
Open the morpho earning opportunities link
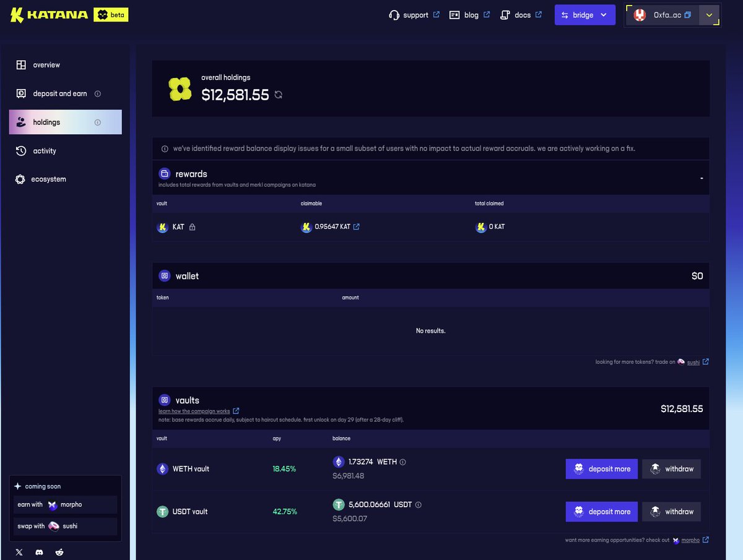690,540
